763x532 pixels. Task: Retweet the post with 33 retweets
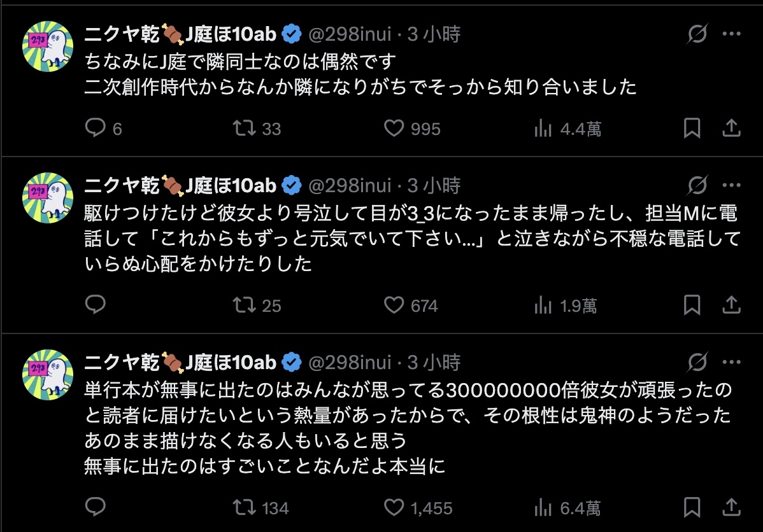pos(242,129)
